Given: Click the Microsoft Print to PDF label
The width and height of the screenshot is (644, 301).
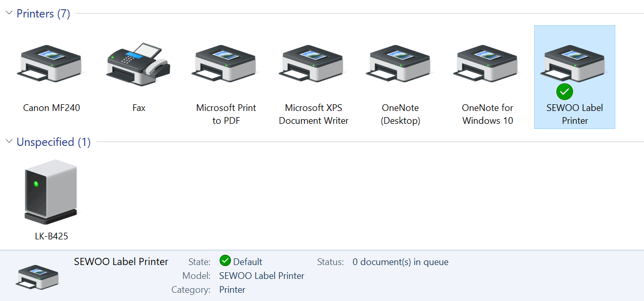Looking at the screenshot, I should 226,114.
